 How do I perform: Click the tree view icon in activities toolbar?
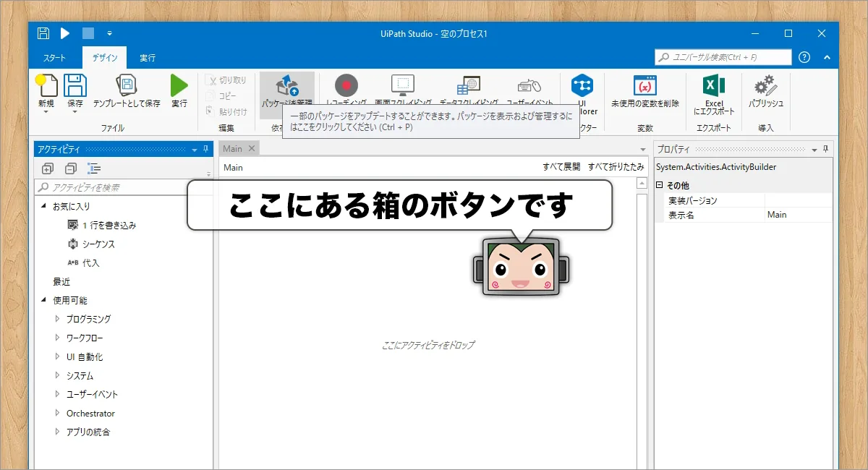94,168
